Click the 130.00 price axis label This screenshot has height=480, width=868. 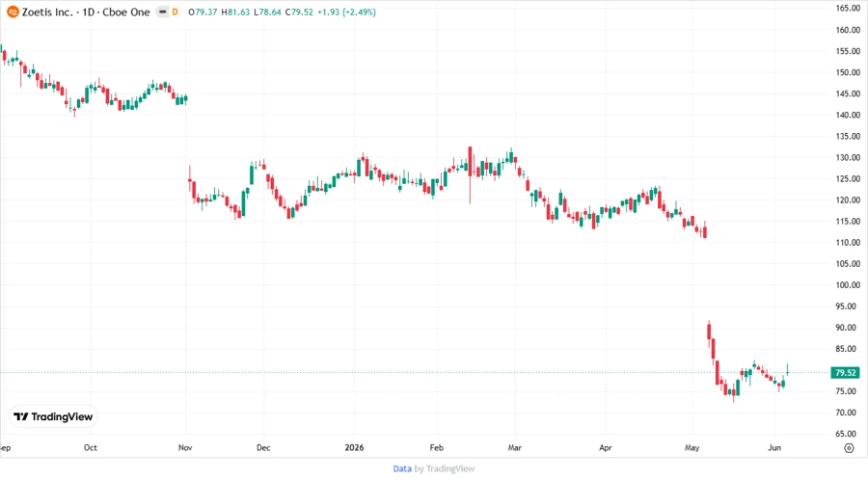point(848,158)
